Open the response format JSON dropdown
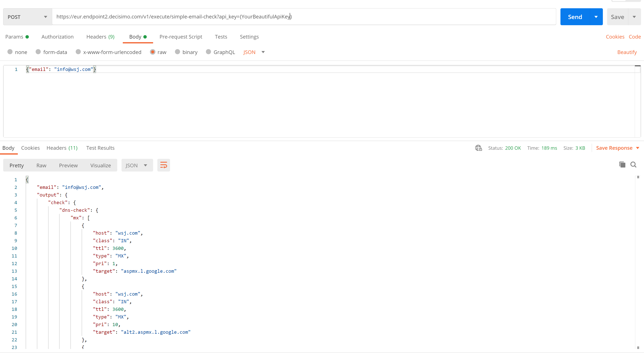The width and height of the screenshot is (644, 353). 137,165
